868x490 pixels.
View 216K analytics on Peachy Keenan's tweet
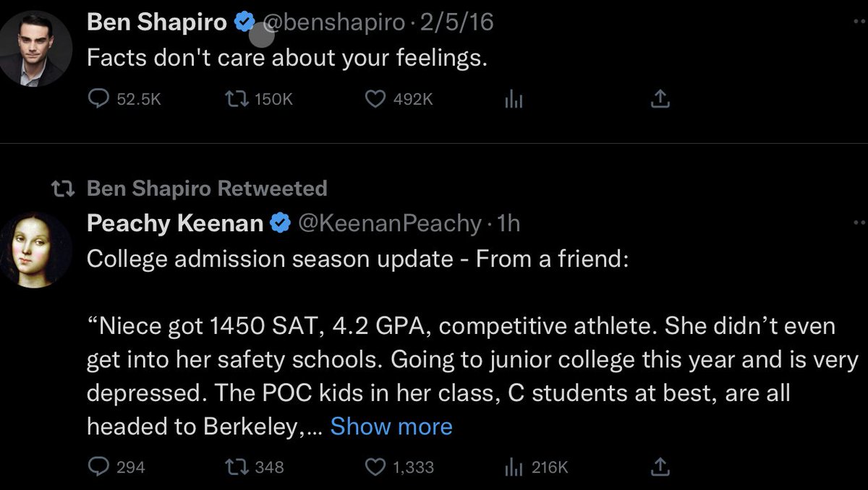click(535, 468)
